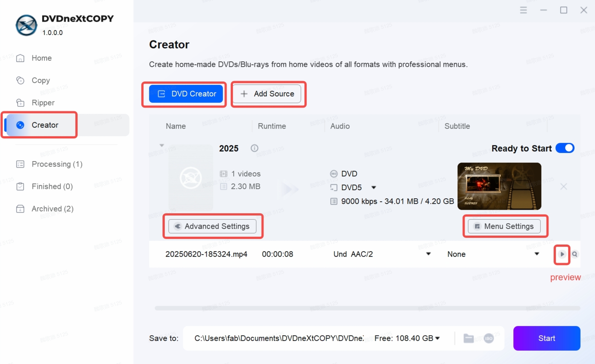Viewport: 595px width, 364px height.
Task: Show info for the 2025 title
Action: (254, 148)
